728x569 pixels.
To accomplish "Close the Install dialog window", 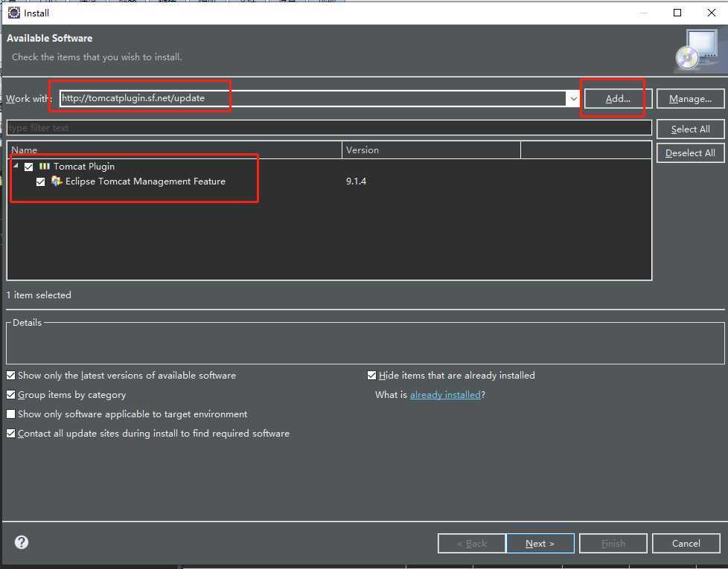I will point(712,13).
